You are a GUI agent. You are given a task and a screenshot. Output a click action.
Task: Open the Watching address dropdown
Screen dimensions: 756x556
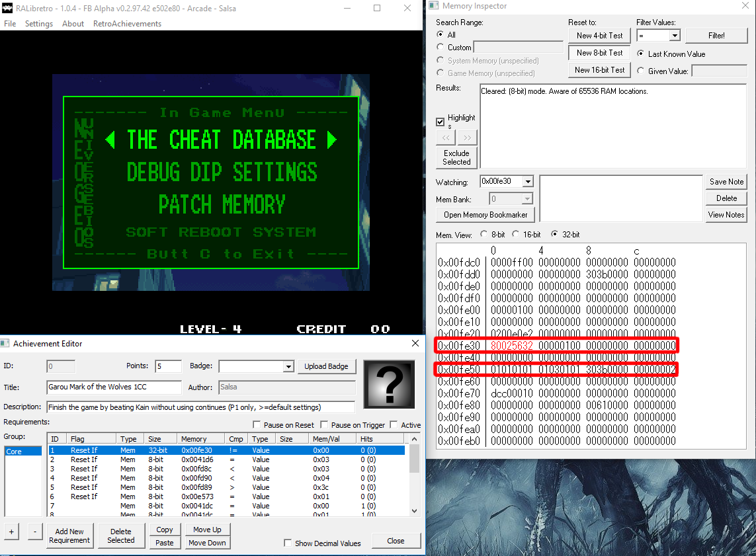click(x=527, y=182)
